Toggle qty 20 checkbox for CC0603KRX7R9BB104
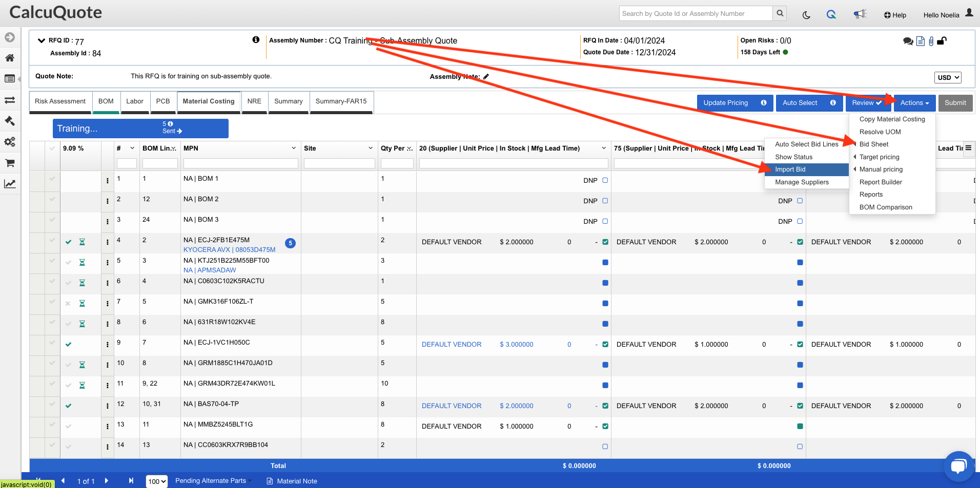The height and width of the screenshot is (488, 980). coord(605,447)
